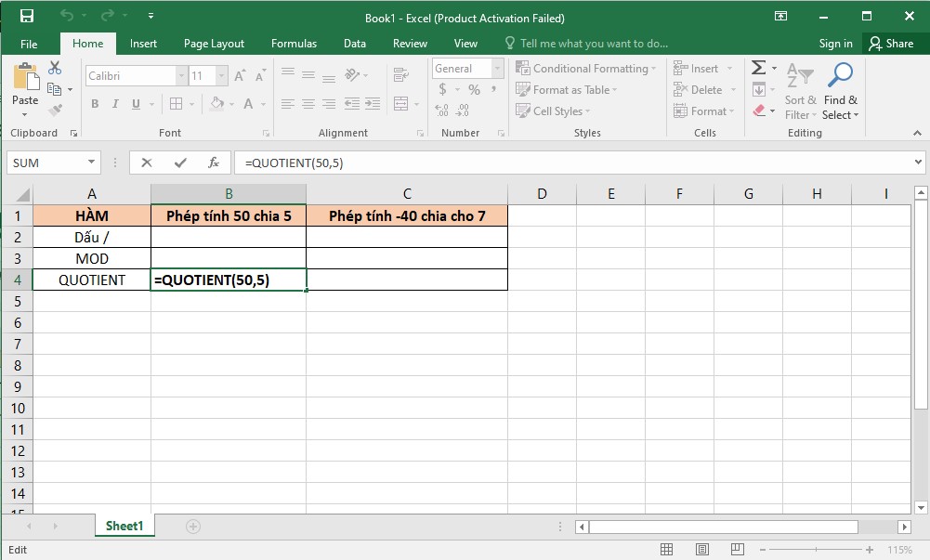This screenshot has width=930, height=560.
Task: Open the Review ribbon tab
Action: [409, 43]
